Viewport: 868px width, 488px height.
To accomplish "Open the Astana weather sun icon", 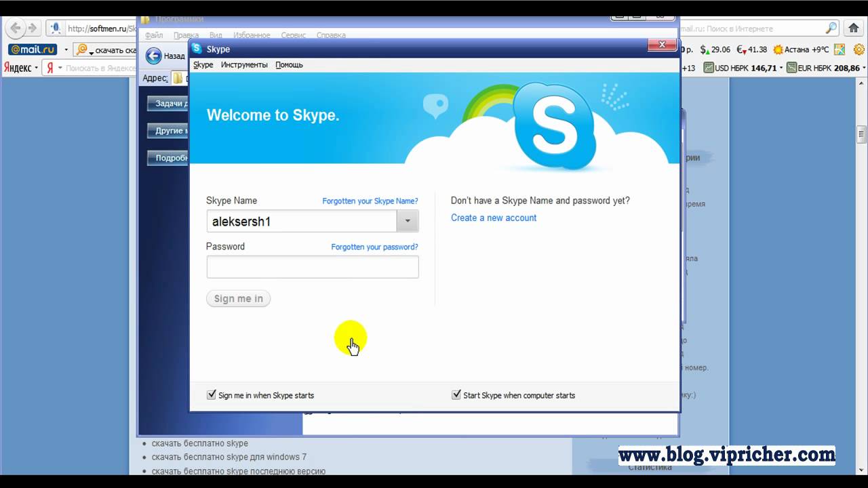I will coord(778,49).
